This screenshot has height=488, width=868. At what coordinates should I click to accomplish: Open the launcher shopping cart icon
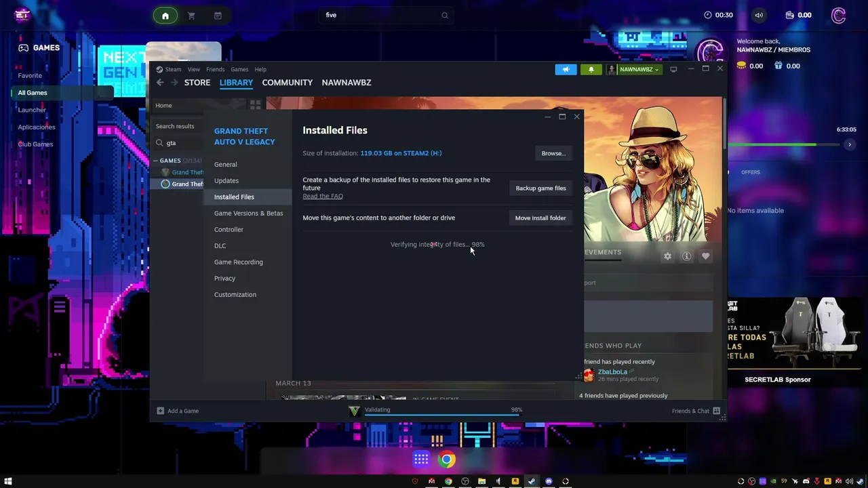pyautogui.click(x=191, y=16)
